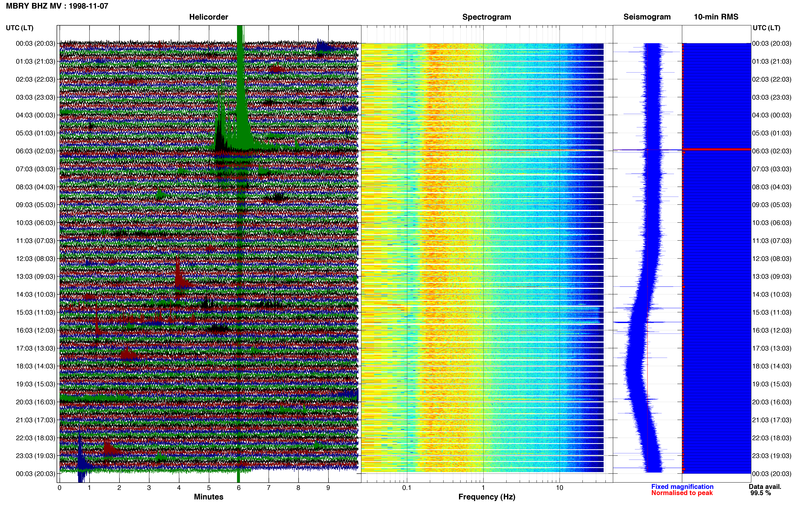
Task: Select the Helicorder panel heading
Action: pos(209,17)
